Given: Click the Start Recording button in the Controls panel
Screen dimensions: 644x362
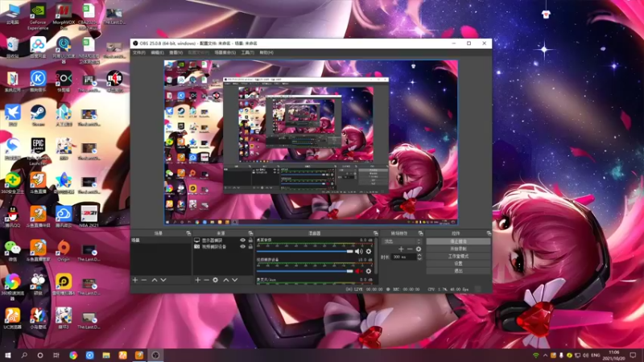Looking at the screenshot, I should click(458, 249).
